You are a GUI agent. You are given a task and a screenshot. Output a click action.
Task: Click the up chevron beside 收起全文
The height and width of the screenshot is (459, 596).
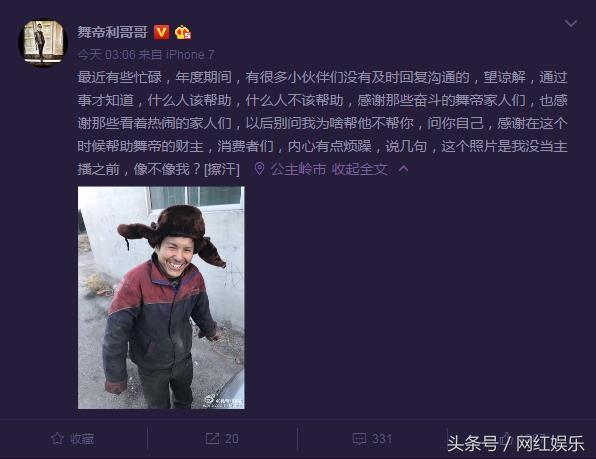(404, 169)
